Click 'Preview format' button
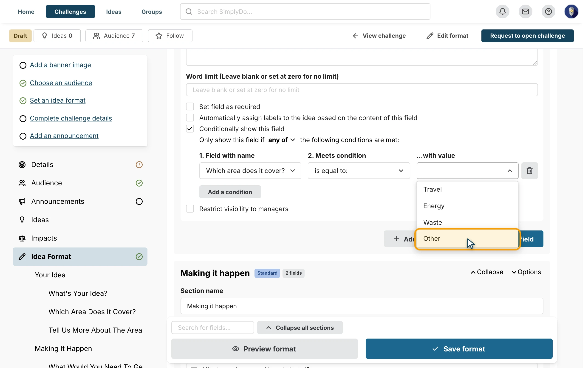 tap(264, 349)
